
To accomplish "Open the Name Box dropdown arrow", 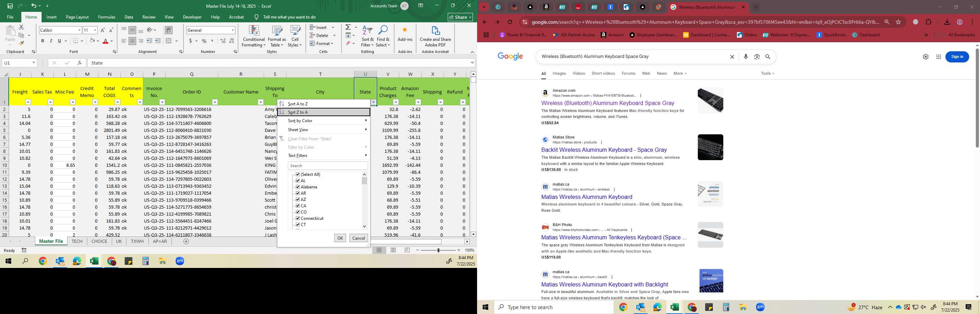I will [x=34, y=63].
